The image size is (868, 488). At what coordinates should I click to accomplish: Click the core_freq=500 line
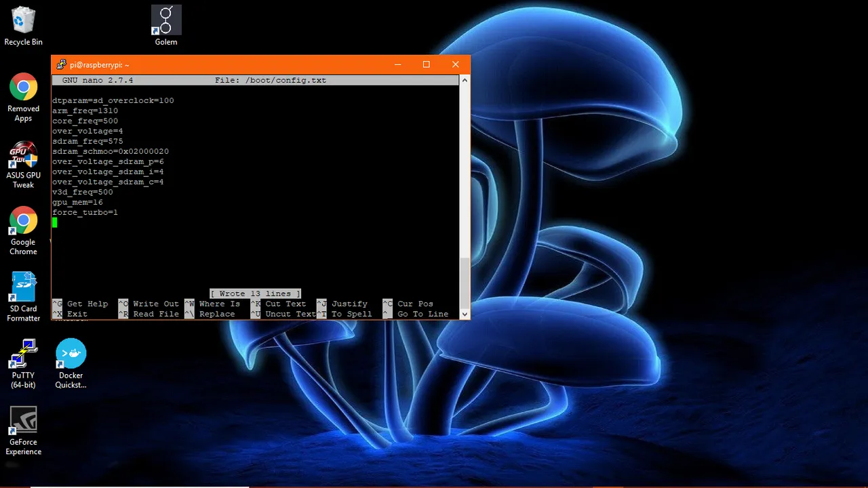coord(85,121)
